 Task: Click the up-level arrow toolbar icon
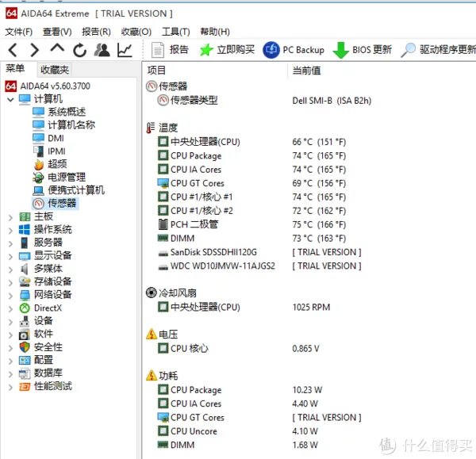point(57,48)
